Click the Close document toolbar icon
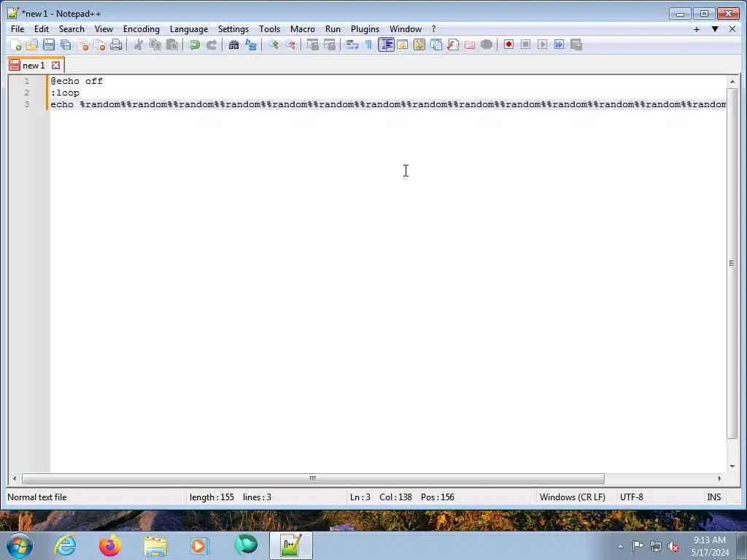The width and height of the screenshot is (747, 560). coord(83,44)
